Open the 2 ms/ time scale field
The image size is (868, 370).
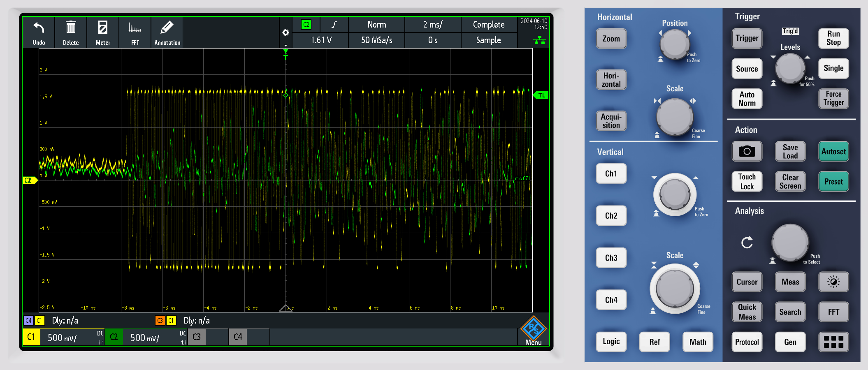[x=432, y=25]
